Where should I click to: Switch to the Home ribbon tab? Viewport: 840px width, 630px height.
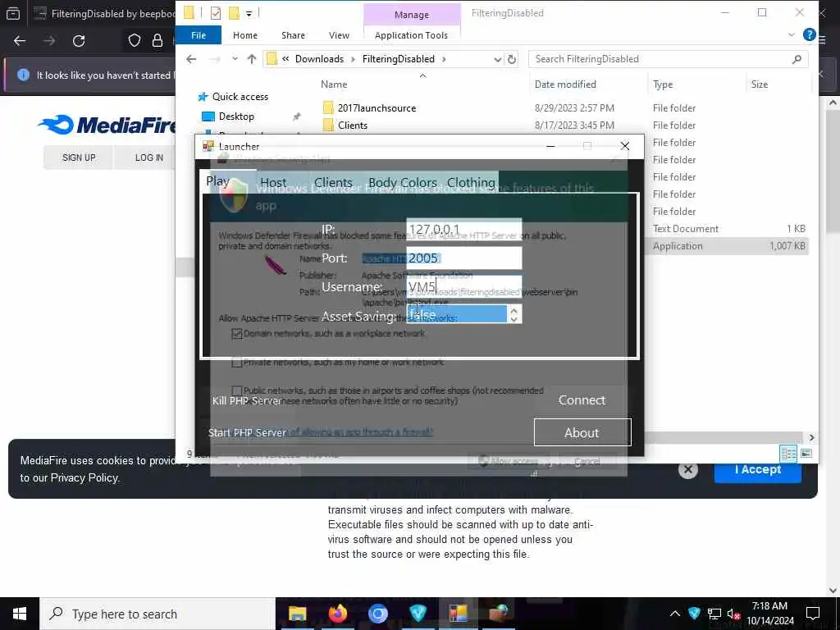tap(244, 34)
